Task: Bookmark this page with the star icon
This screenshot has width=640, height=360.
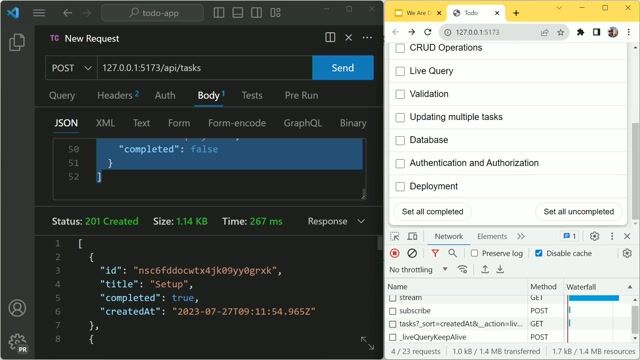Action: pyautogui.click(x=560, y=32)
